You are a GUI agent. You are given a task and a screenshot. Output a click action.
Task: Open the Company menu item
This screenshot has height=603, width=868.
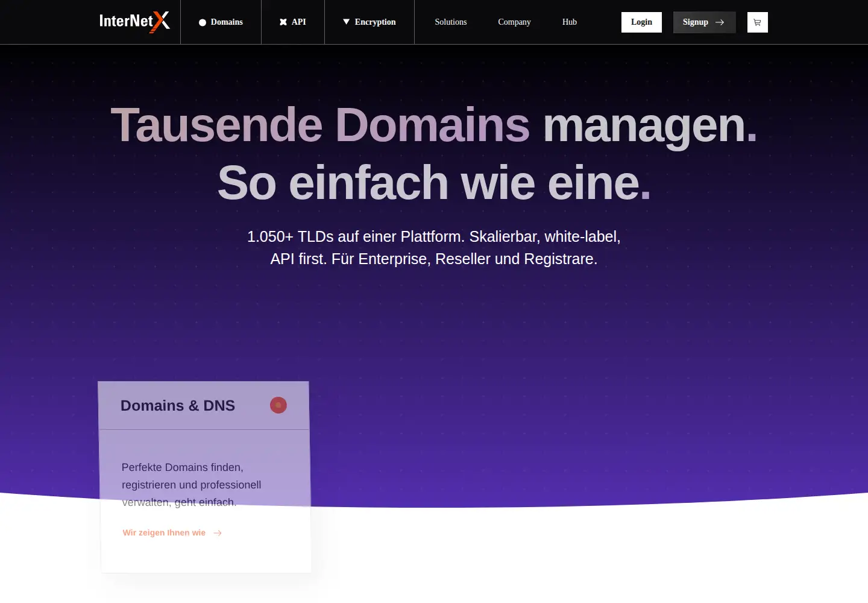[x=514, y=22]
